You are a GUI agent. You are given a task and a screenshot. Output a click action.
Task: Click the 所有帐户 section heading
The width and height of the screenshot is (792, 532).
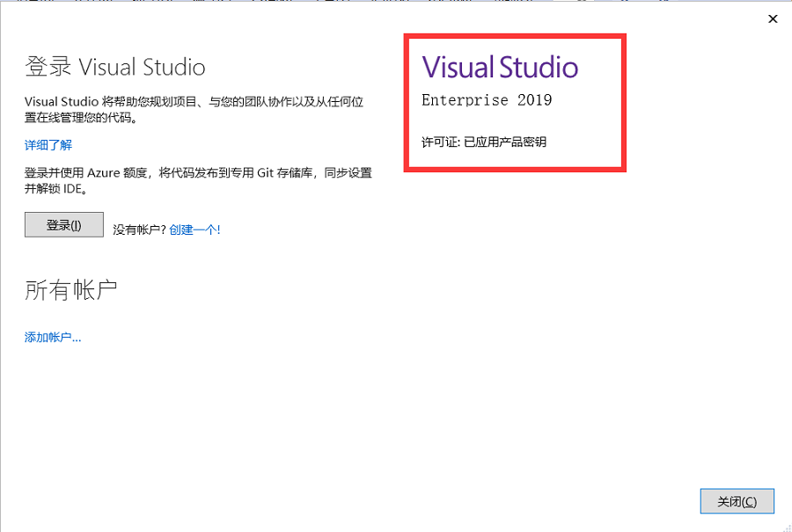click(71, 290)
